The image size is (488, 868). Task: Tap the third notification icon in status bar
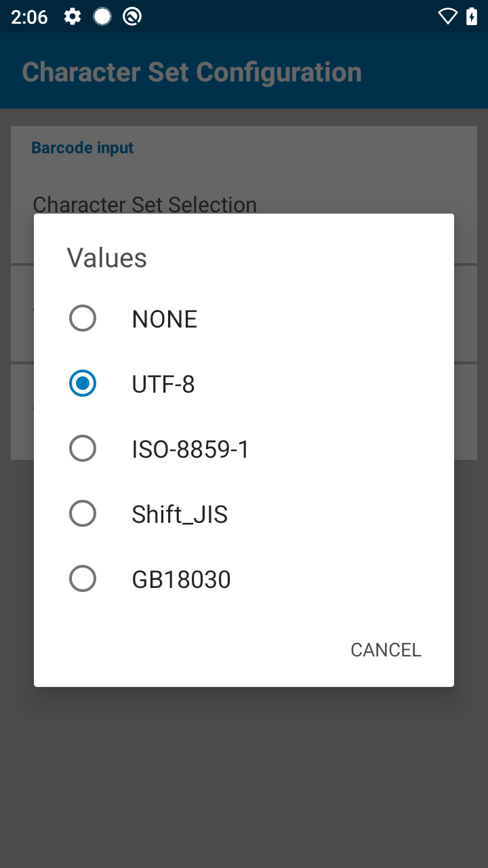[132, 16]
